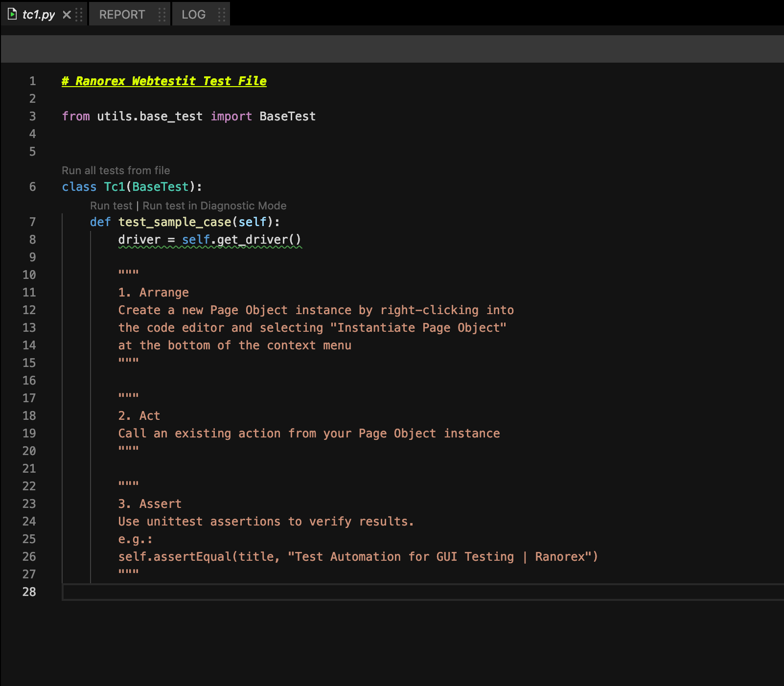Click the underlined Ranorex Webtestit Test File comment
784x686 pixels.
pos(163,81)
